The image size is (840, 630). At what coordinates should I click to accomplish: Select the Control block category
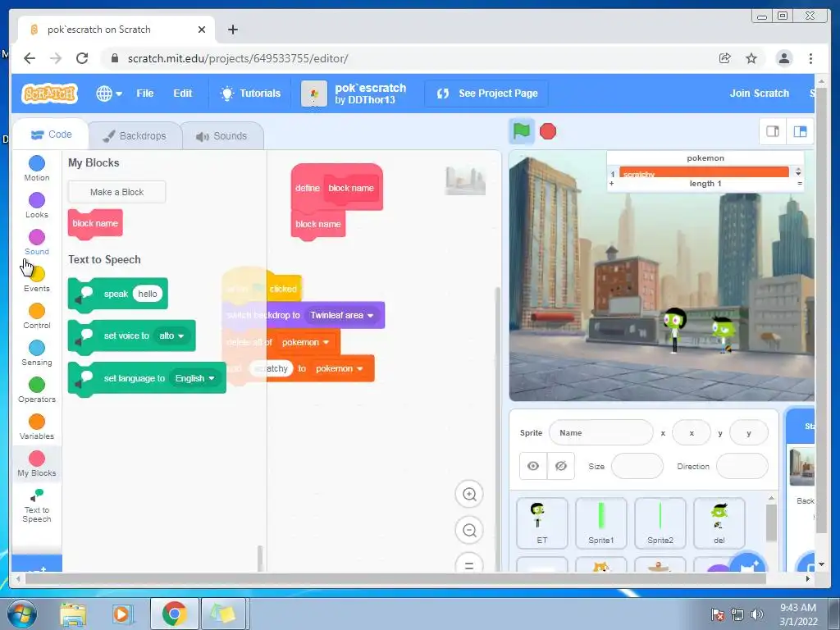click(36, 316)
